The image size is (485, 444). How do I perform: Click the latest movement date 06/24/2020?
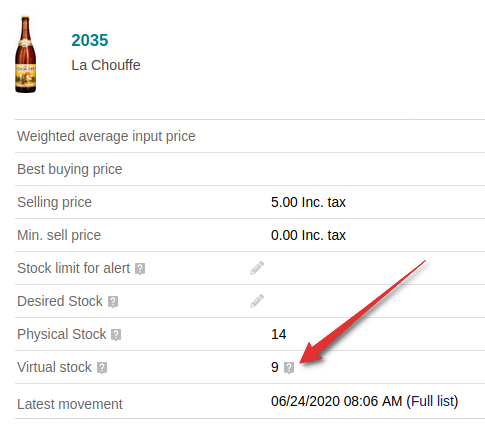click(305, 401)
